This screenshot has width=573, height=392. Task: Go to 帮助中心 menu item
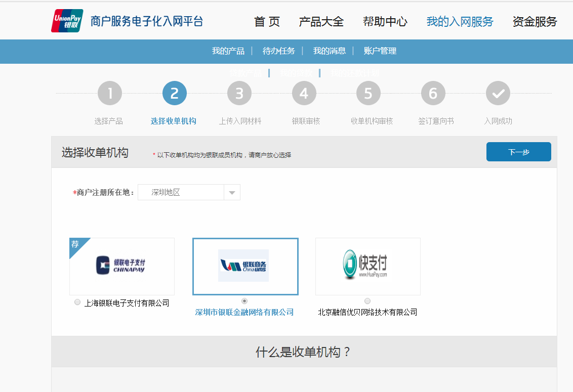click(x=385, y=22)
